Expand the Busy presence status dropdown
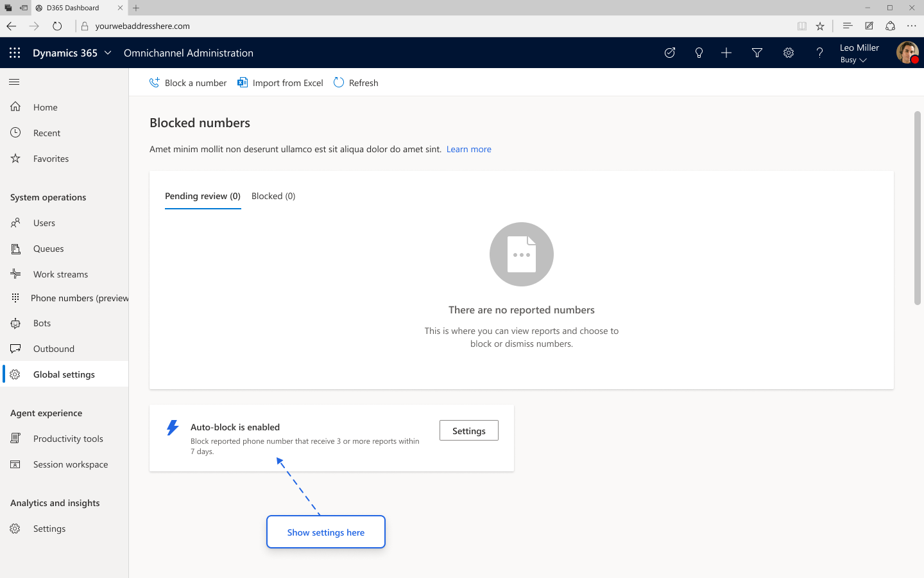 [853, 60]
